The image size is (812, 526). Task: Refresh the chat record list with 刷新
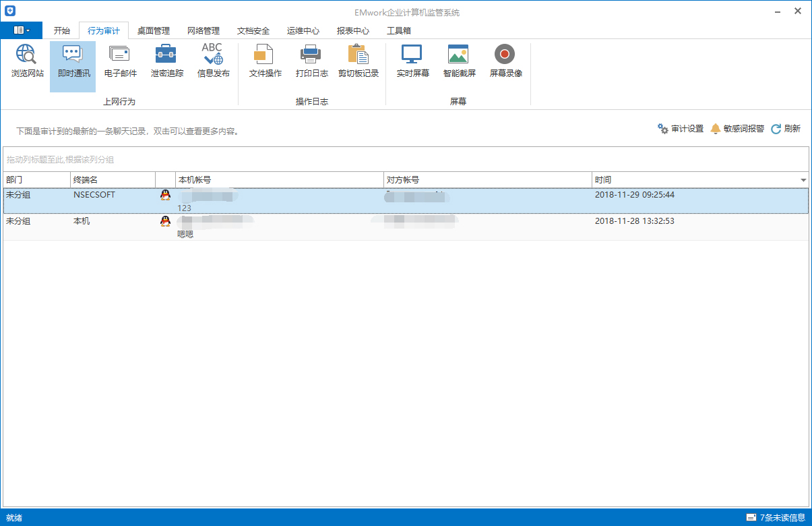pos(786,129)
